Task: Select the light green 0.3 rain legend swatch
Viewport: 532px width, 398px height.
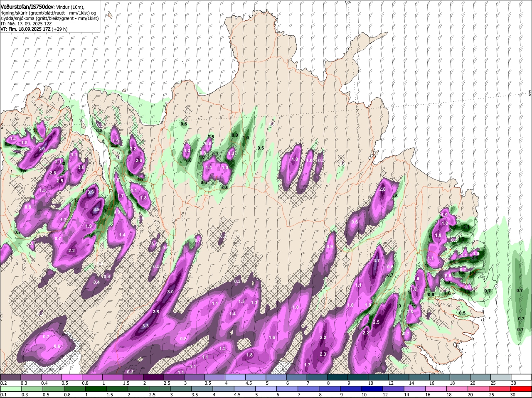Action: point(32,389)
